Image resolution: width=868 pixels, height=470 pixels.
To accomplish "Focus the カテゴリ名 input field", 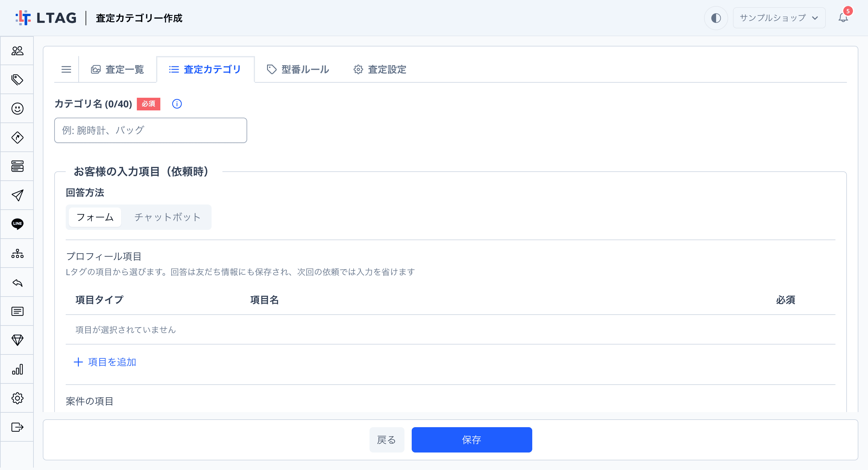I will [x=151, y=130].
